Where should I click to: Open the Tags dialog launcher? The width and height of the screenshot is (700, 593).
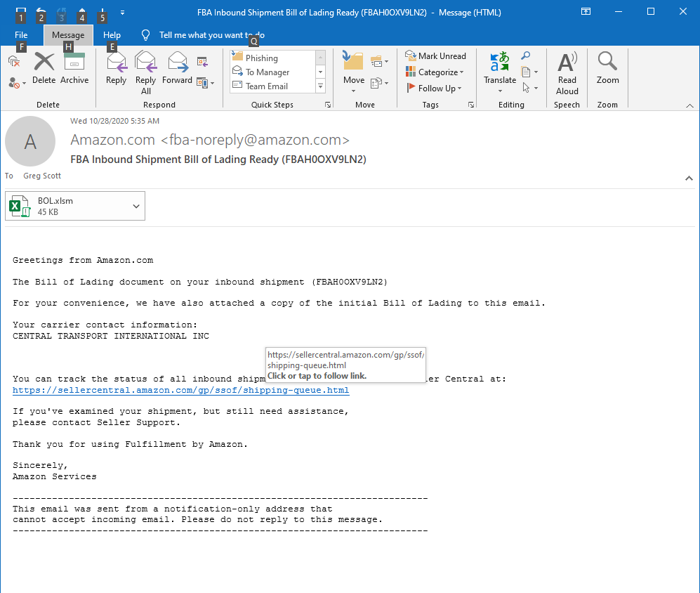point(471,105)
